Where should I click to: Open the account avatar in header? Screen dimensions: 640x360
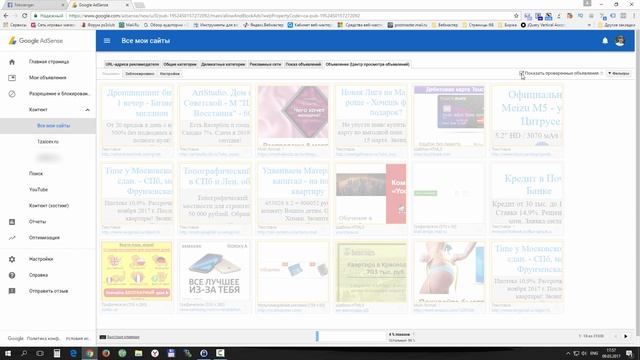point(620,40)
